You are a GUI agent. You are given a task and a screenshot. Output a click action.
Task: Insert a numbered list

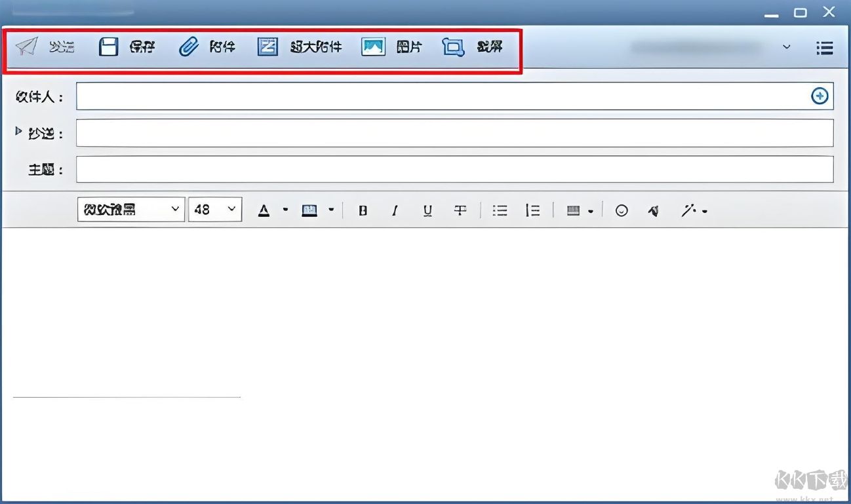click(x=533, y=211)
